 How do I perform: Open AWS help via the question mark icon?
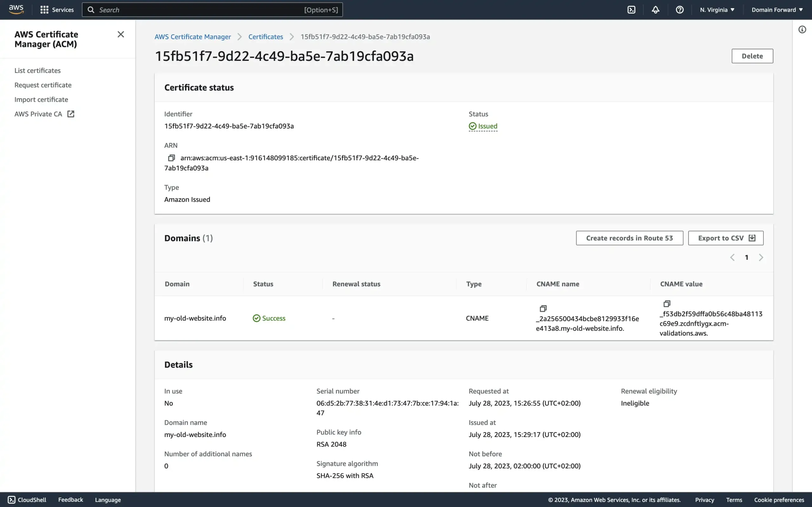coord(680,10)
